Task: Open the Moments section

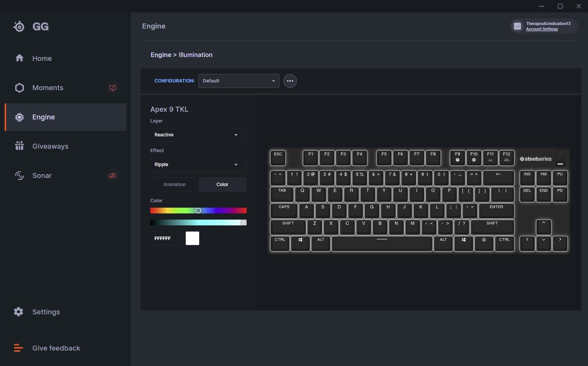Action: pos(47,88)
